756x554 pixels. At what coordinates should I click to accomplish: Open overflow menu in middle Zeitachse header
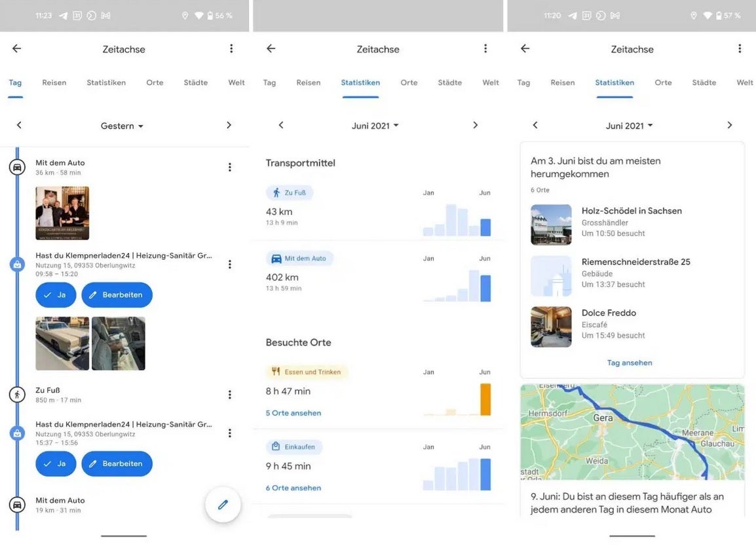pyautogui.click(x=485, y=49)
